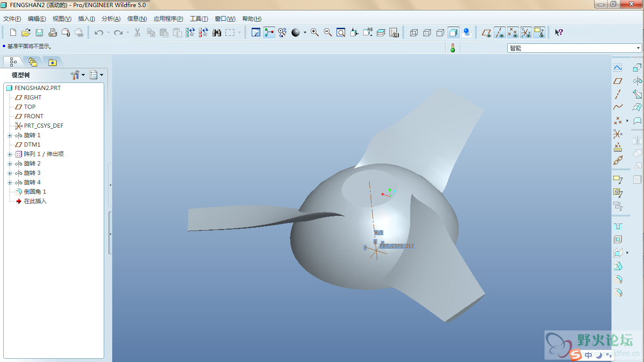Toggle datum planes display

(487, 33)
